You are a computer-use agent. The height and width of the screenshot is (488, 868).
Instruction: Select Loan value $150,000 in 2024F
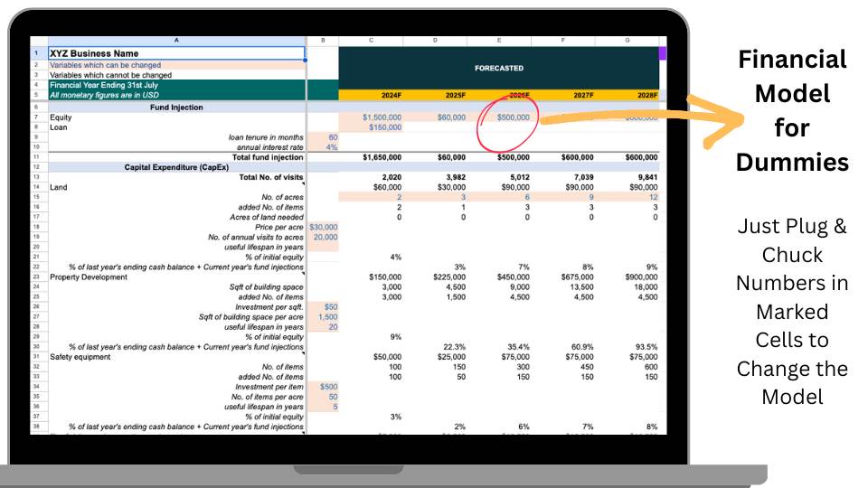point(385,127)
